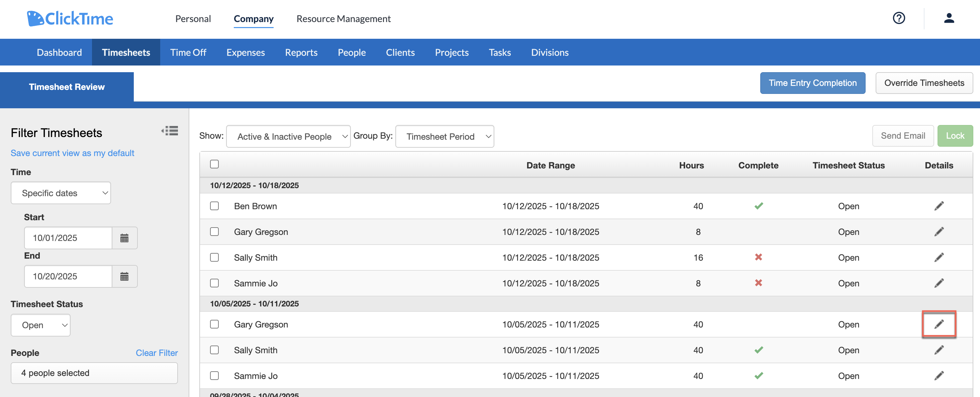Select the Timesheet Review sub-tab
980x397 pixels.
(x=67, y=87)
